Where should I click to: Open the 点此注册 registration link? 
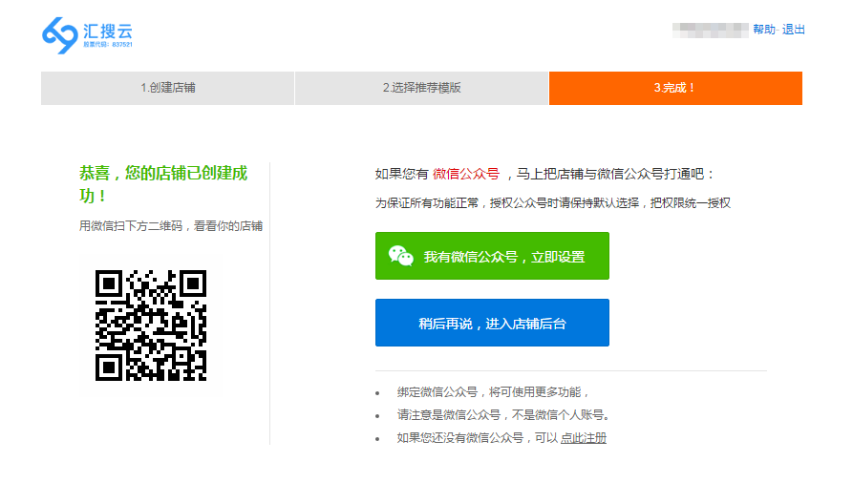(x=583, y=438)
